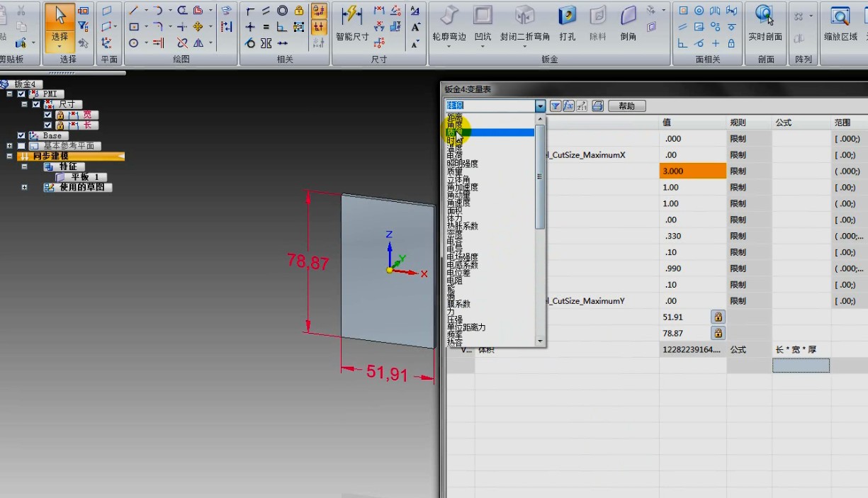Collapse the PMI tree node

9,94
